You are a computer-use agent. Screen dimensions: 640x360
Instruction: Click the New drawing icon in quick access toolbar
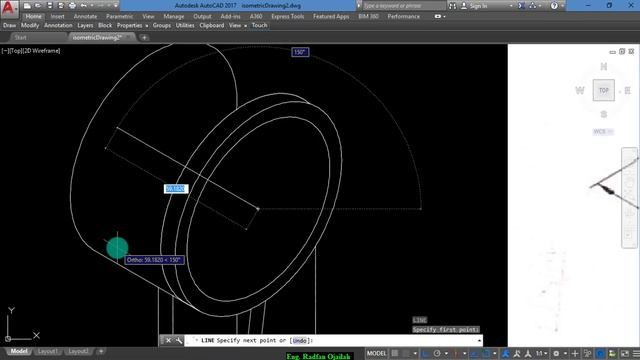tap(27, 6)
